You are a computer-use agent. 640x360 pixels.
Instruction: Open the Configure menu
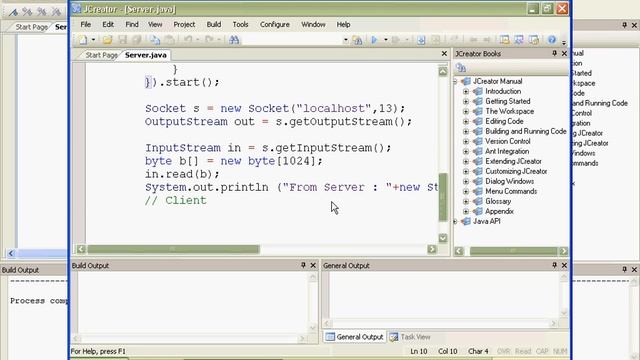coord(275,24)
